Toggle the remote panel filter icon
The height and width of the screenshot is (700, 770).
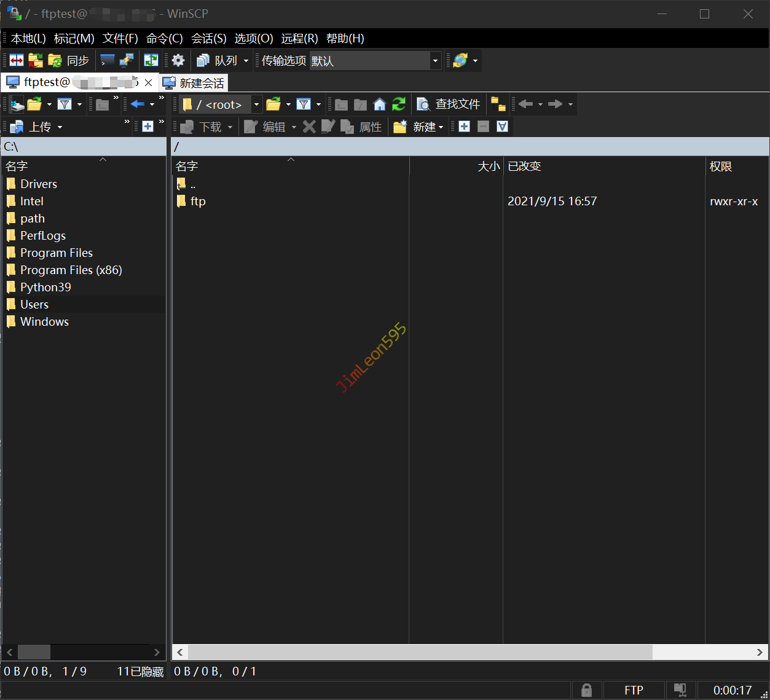tap(304, 104)
